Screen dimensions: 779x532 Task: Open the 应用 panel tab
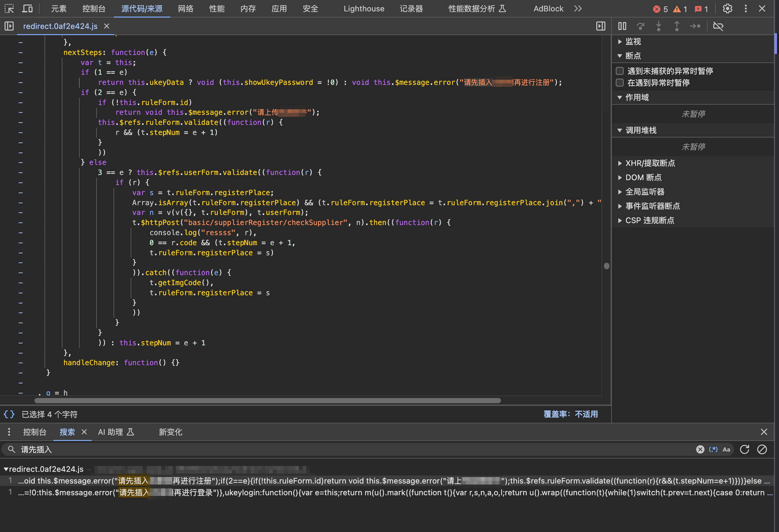tap(279, 9)
